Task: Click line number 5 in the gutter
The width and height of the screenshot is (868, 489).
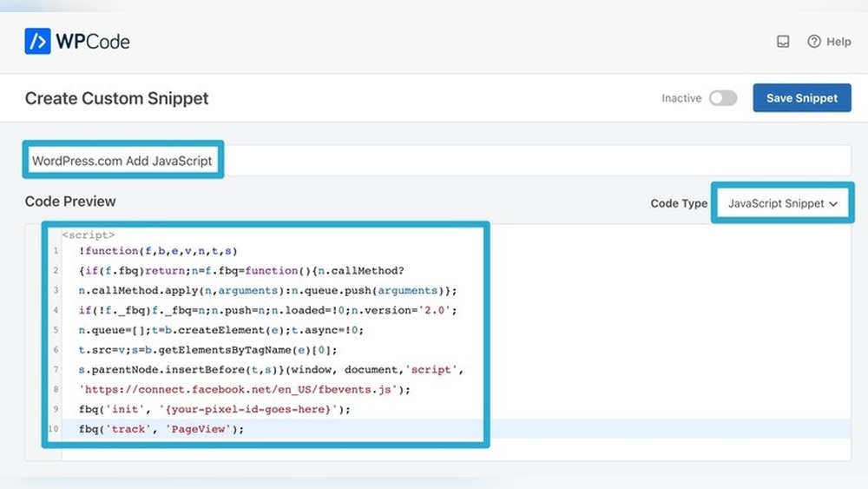Action: click(x=56, y=330)
